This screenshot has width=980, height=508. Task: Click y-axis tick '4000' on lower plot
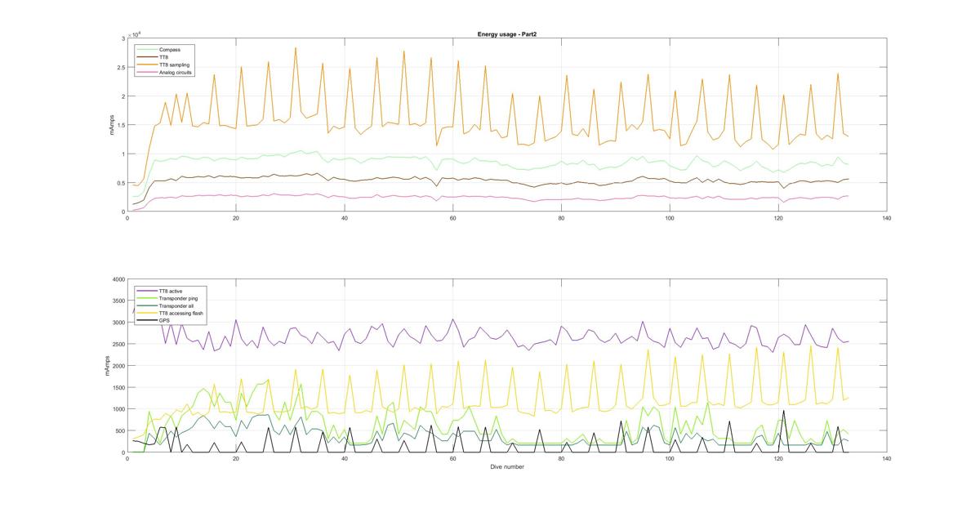118,279
